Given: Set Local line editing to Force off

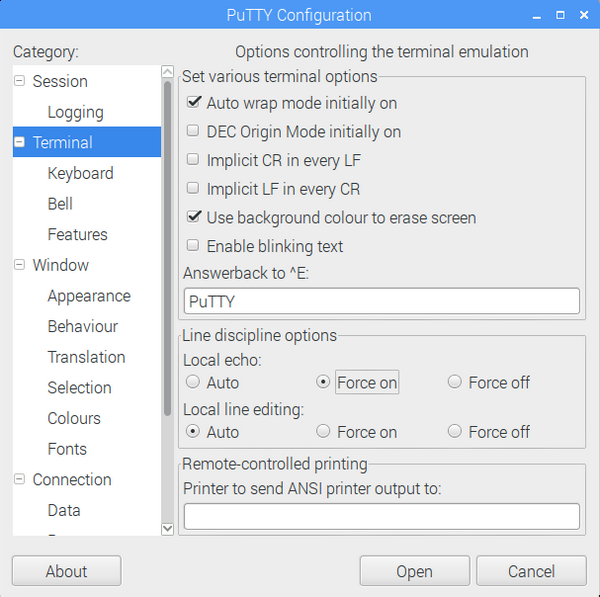Looking at the screenshot, I should coord(455,431).
